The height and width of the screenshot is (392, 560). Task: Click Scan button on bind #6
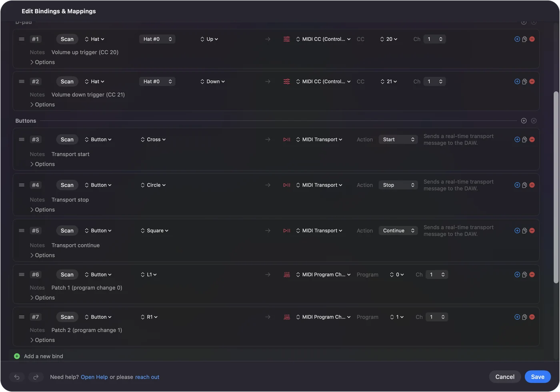[67, 275]
